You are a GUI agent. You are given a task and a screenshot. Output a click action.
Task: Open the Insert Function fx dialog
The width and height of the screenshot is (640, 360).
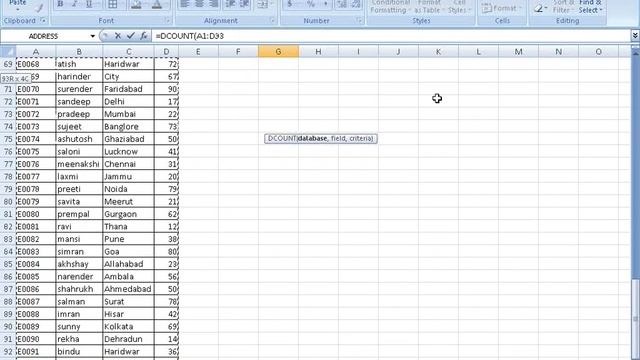tap(143, 36)
